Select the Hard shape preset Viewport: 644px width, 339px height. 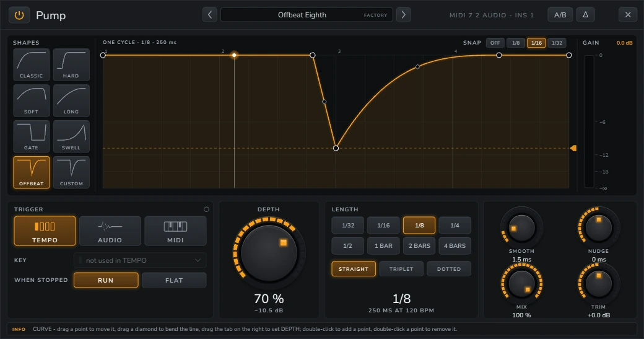click(71, 64)
